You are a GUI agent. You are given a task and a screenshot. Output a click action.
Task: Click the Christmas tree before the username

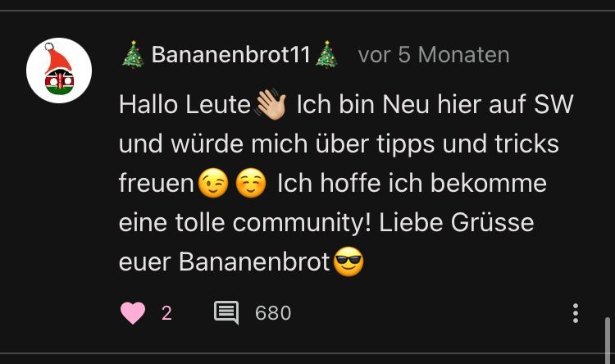(x=133, y=55)
